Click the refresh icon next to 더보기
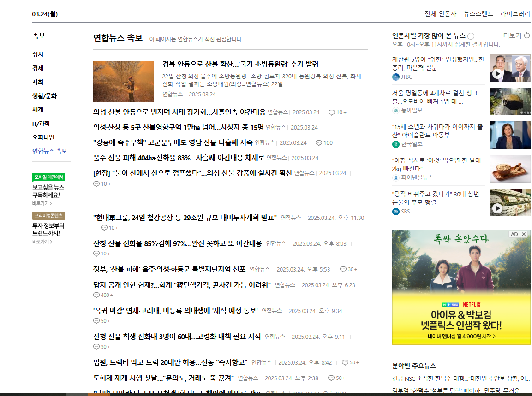The image size is (532, 396). [x=527, y=35]
